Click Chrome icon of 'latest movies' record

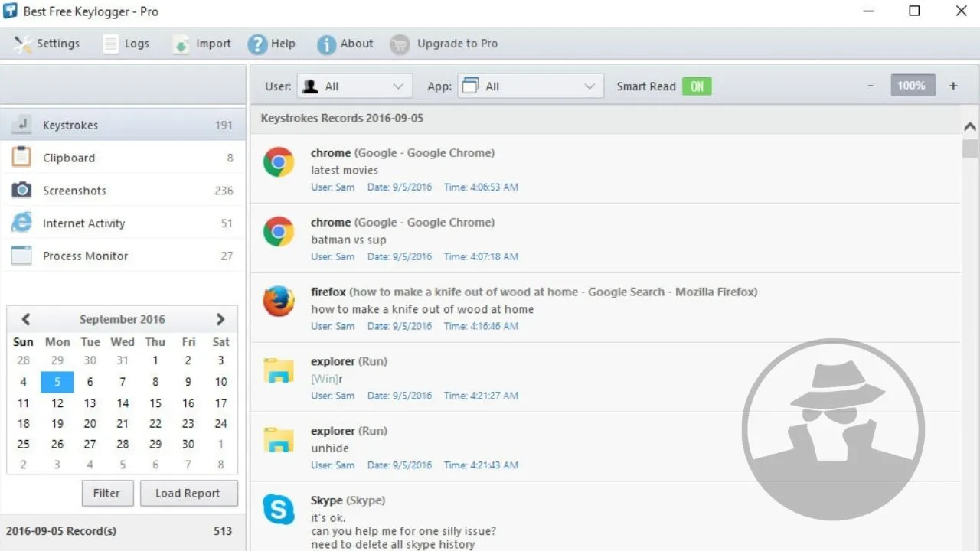click(x=279, y=162)
